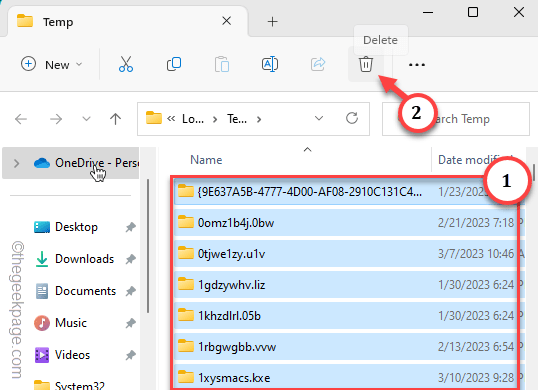Viewport: 538px width, 390px height.
Task: Click folder icon of 0omz1b4j.0bw
Action: 186,222
